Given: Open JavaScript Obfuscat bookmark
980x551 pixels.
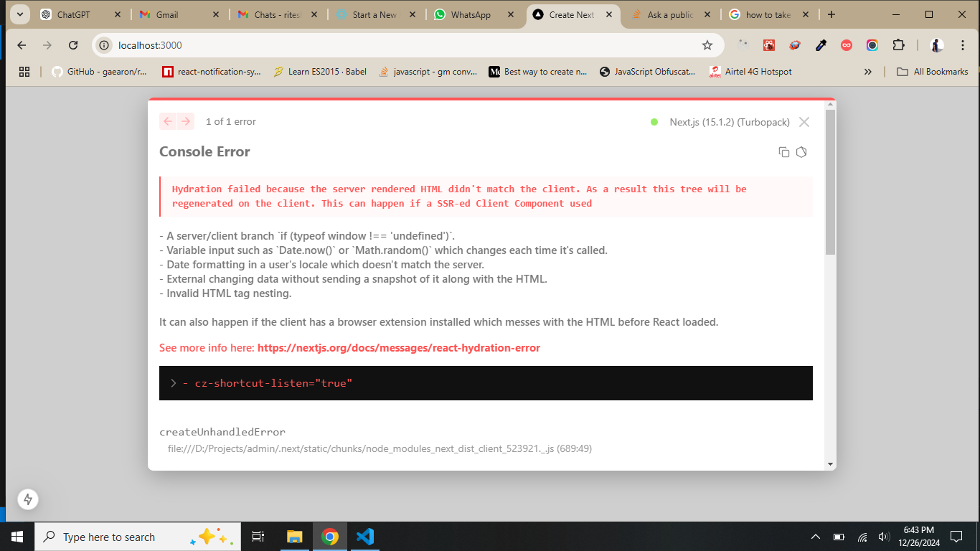Looking at the screenshot, I should pyautogui.click(x=648, y=72).
